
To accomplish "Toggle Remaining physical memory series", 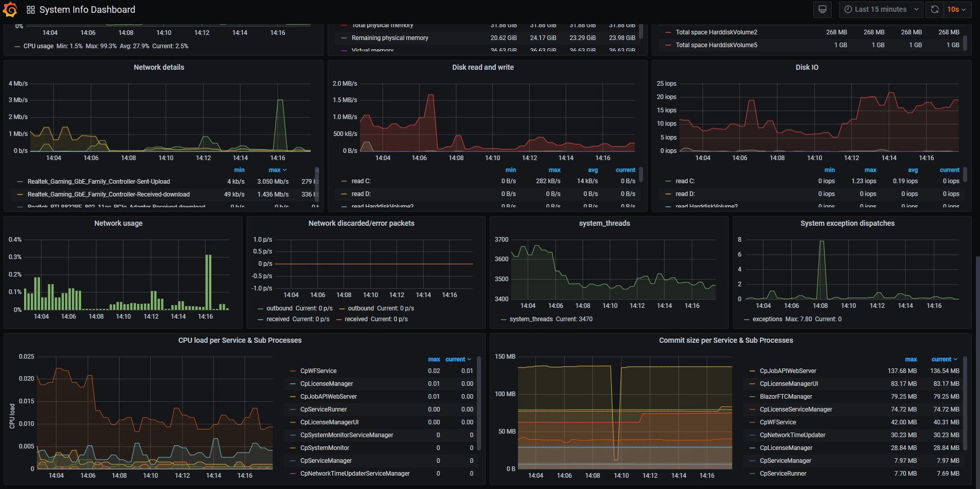I will pyautogui.click(x=390, y=38).
